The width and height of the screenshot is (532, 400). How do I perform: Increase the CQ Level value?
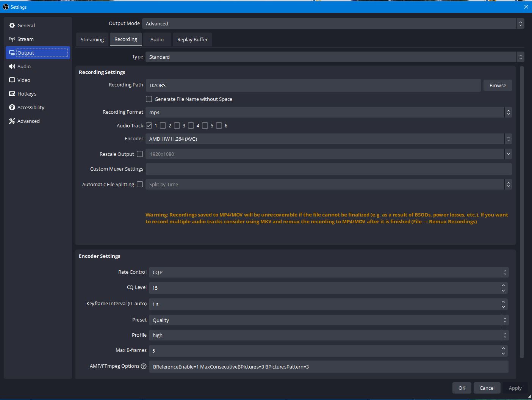click(x=503, y=285)
